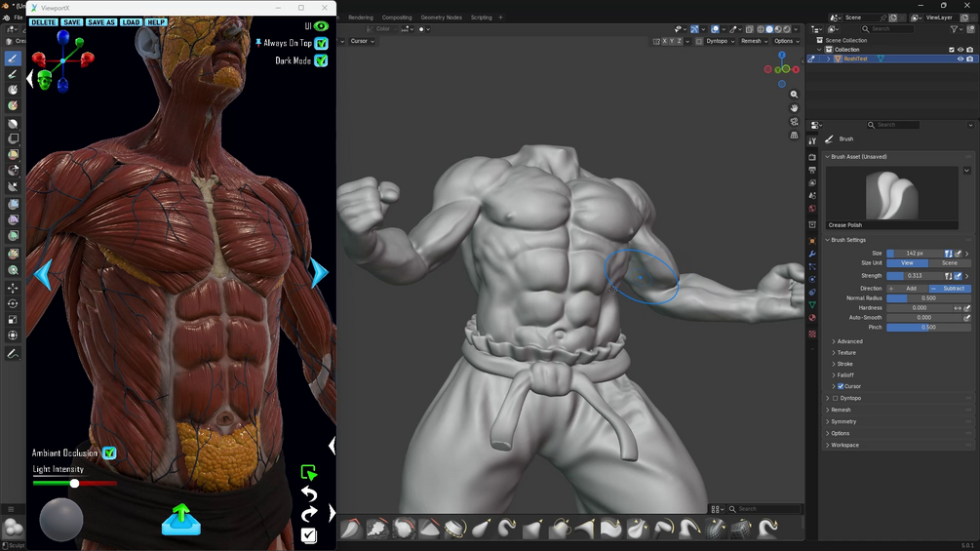Select the Move transform tool in Blender toolbar

(x=13, y=288)
